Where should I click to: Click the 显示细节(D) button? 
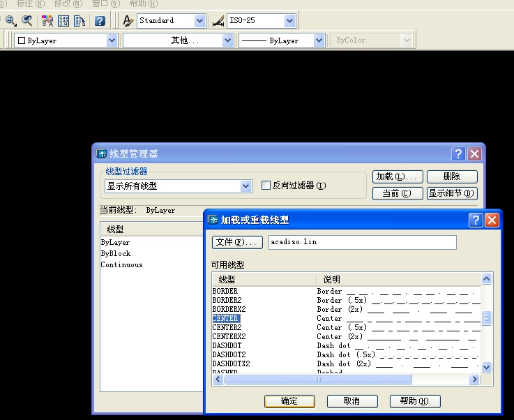click(x=452, y=193)
